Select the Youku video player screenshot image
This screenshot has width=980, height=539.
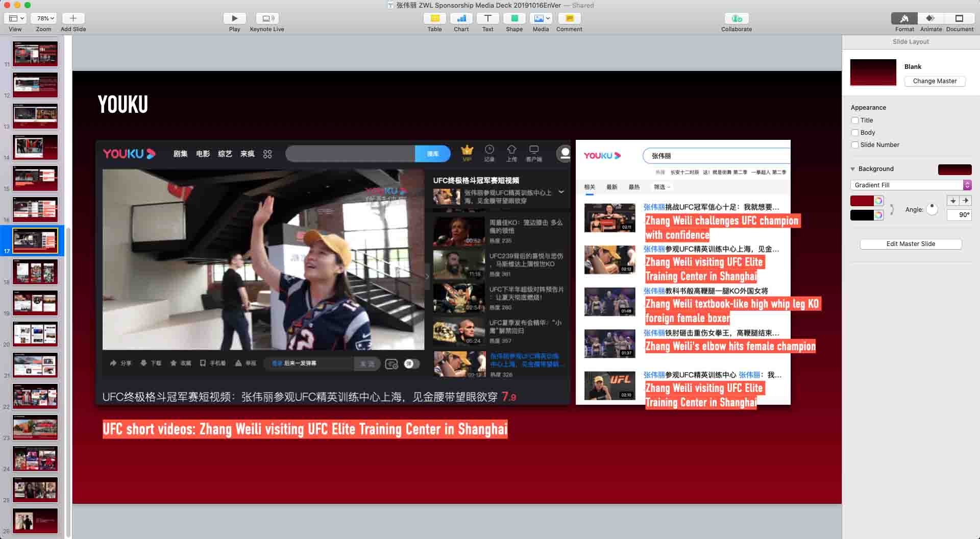(333, 273)
